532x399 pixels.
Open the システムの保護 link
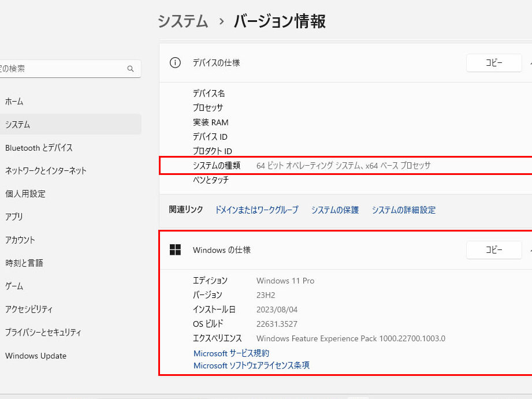click(x=335, y=210)
